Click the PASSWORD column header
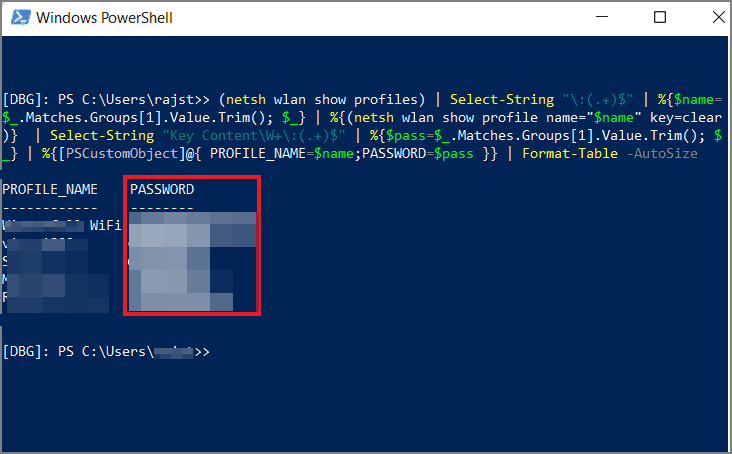Viewport: 732px width, 454px height. (162, 189)
